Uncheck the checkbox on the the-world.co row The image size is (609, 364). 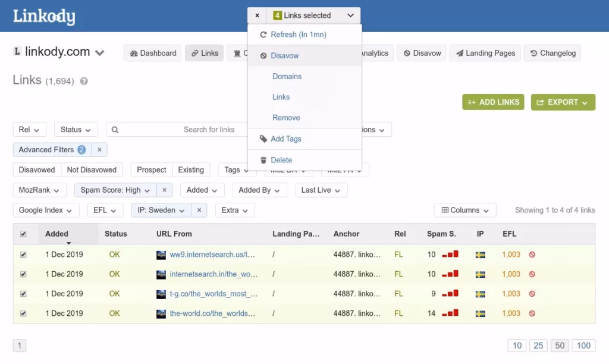point(23,313)
